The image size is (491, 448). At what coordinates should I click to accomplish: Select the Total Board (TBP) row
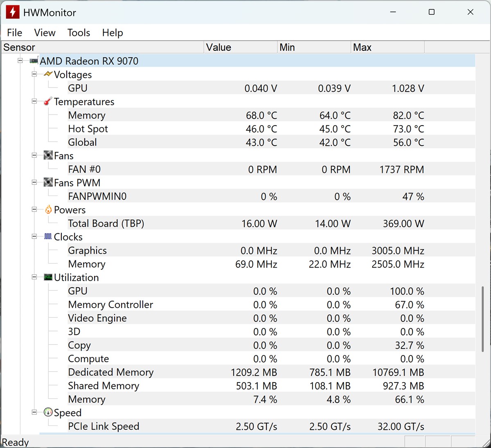coord(106,223)
